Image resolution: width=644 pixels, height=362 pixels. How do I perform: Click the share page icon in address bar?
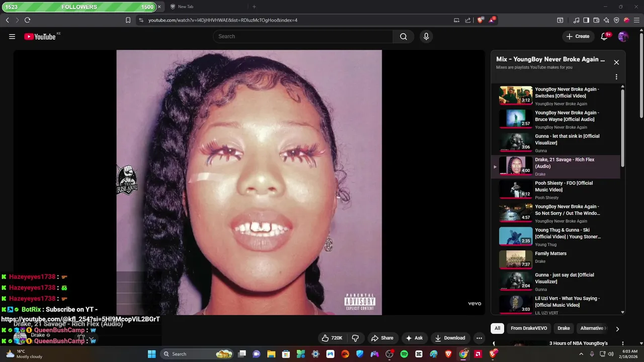(468, 20)
